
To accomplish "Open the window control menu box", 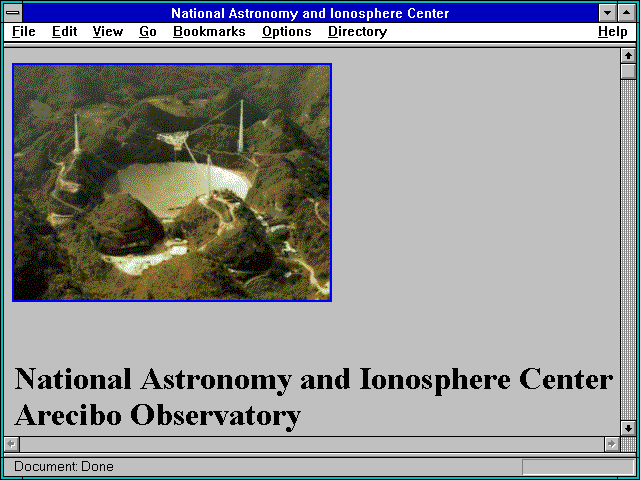I will tap(13, 13).
